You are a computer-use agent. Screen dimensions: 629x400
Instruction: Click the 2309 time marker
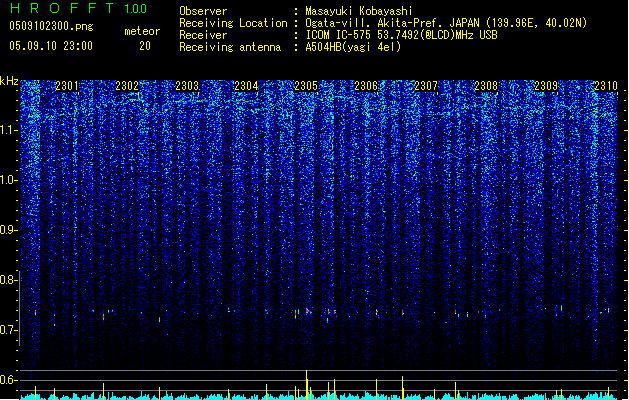[x=546, y=85]
